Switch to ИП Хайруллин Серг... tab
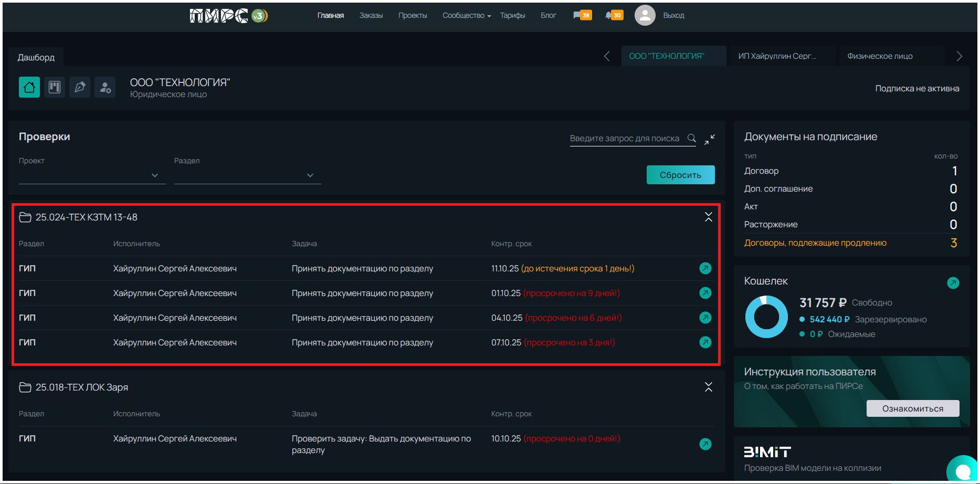This screenshot has height=484, width=980. (x=777, y=56)
